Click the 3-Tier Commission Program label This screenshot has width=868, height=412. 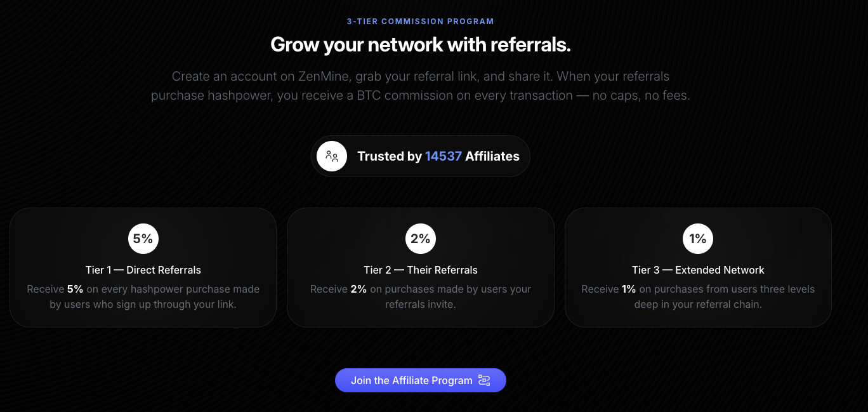click(x=420, y=21)
